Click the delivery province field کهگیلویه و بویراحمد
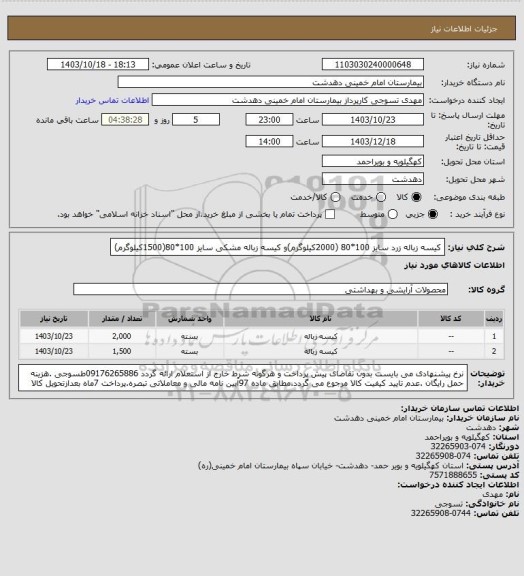The height and width of the screenshot is (576, 524). pyautogui.click(x=373, y=161)
